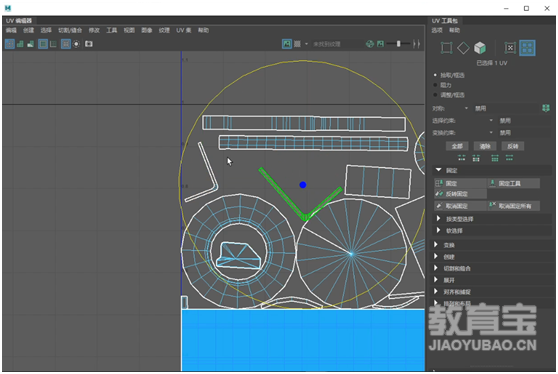
Task: Select the 阻力 radio option
Action: 443,85
